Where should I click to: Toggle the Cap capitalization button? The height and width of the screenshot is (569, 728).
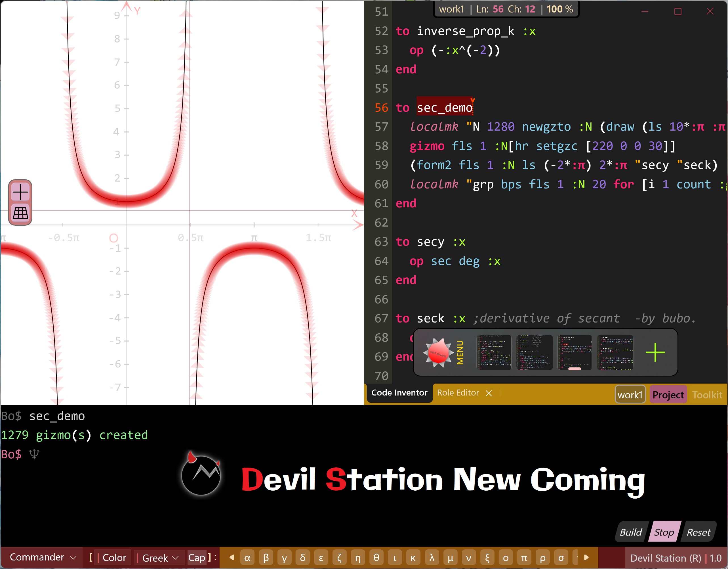tap(197, 558)
